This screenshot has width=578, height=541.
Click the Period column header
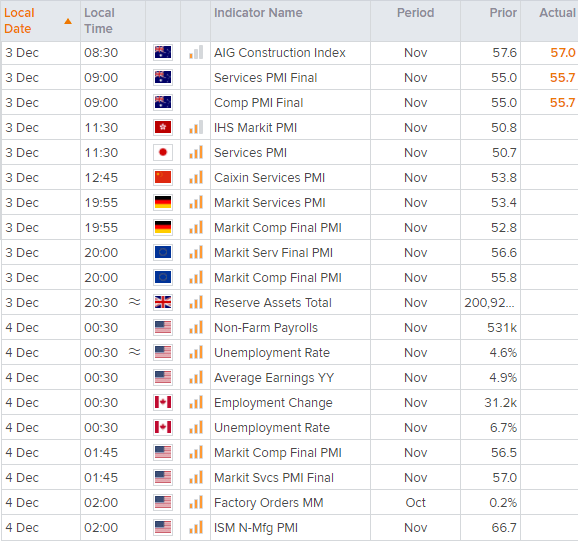pyautogui.click(x=415, y=13)
